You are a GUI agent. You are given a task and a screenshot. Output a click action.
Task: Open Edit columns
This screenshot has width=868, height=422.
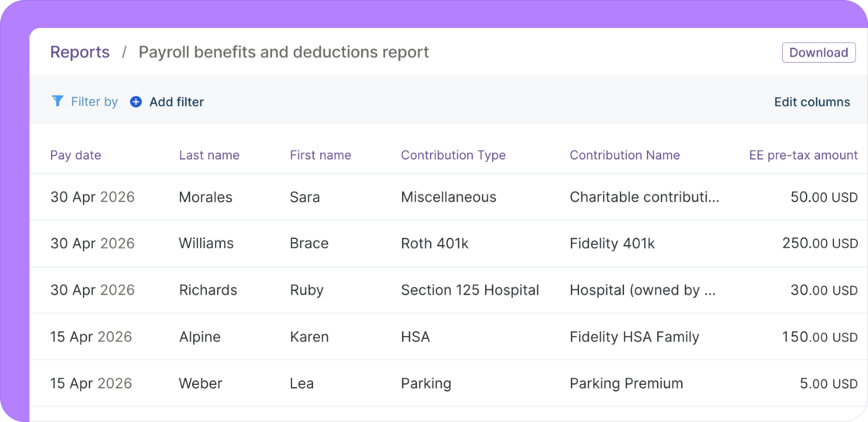coord(811,102)
